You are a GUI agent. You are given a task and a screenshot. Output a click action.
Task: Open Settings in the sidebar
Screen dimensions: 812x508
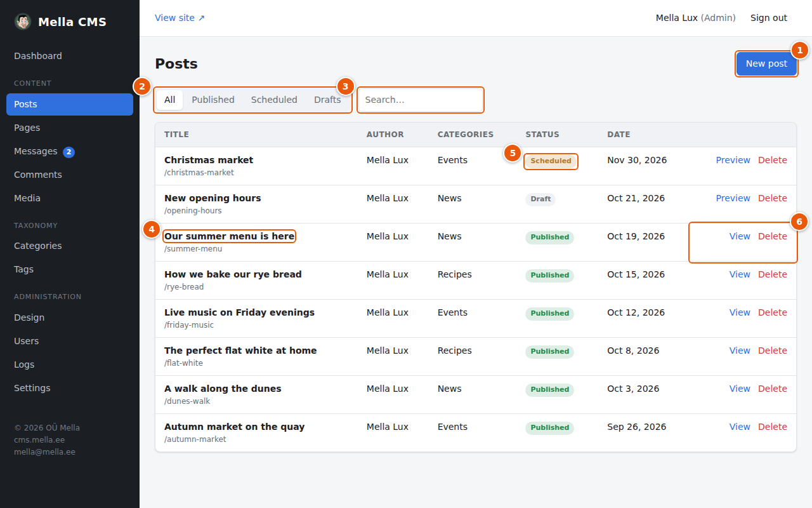70,388
